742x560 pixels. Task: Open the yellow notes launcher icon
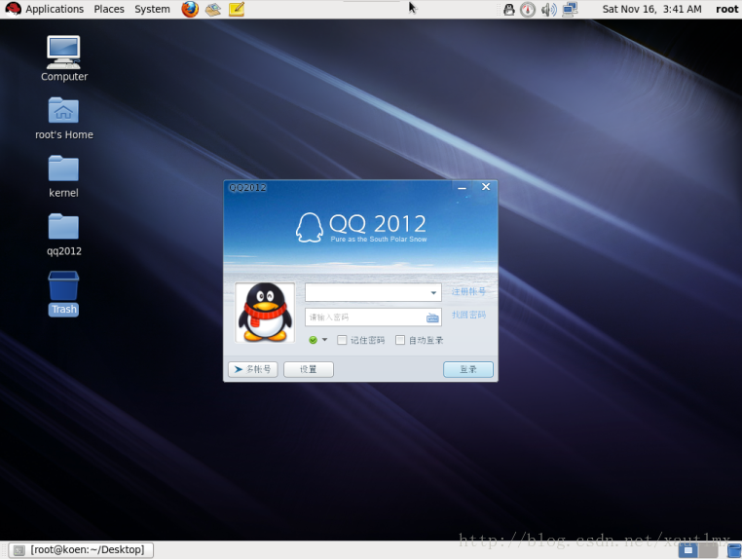pos(236,9)
